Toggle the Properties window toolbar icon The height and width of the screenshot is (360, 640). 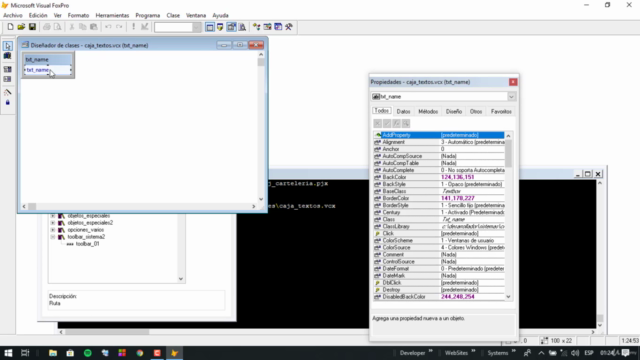[231, 27]
